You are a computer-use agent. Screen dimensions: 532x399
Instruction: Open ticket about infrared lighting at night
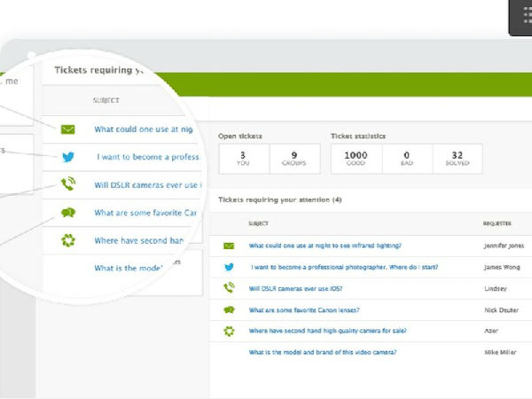[325, 246]
